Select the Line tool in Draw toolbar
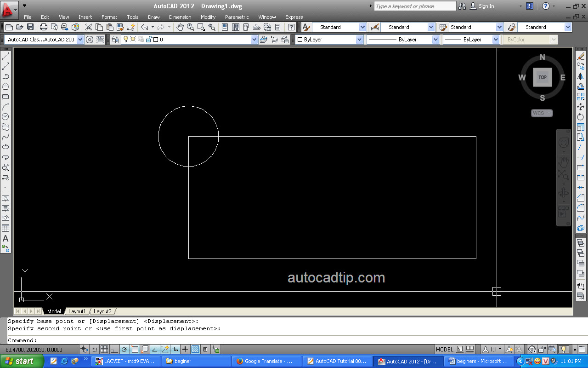 (x=6, y=56)
